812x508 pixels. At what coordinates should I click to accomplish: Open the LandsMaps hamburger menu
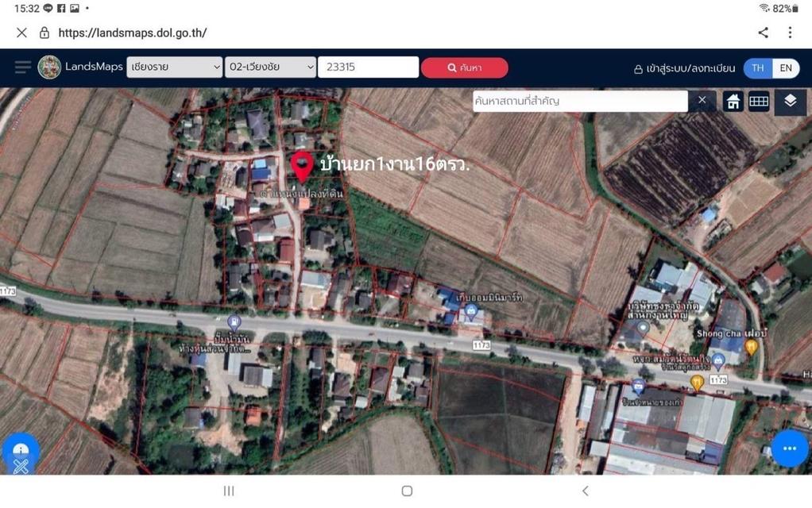coord(23,67)
